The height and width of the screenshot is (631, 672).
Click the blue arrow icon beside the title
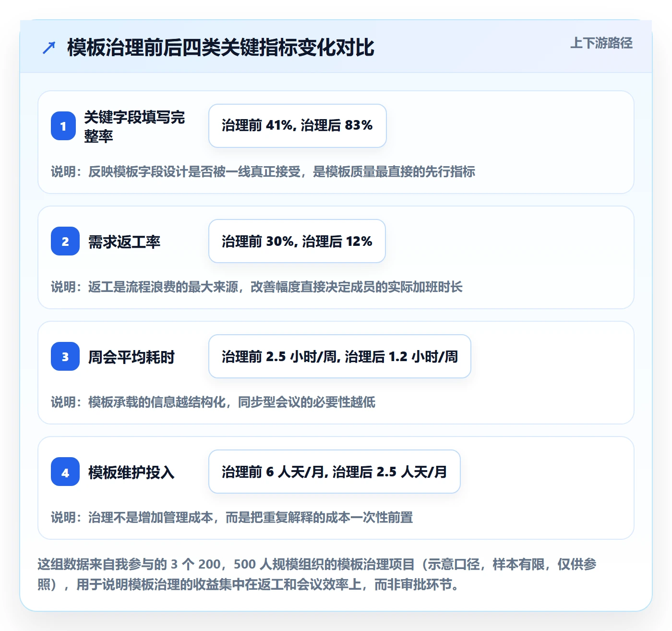point(49,48)
